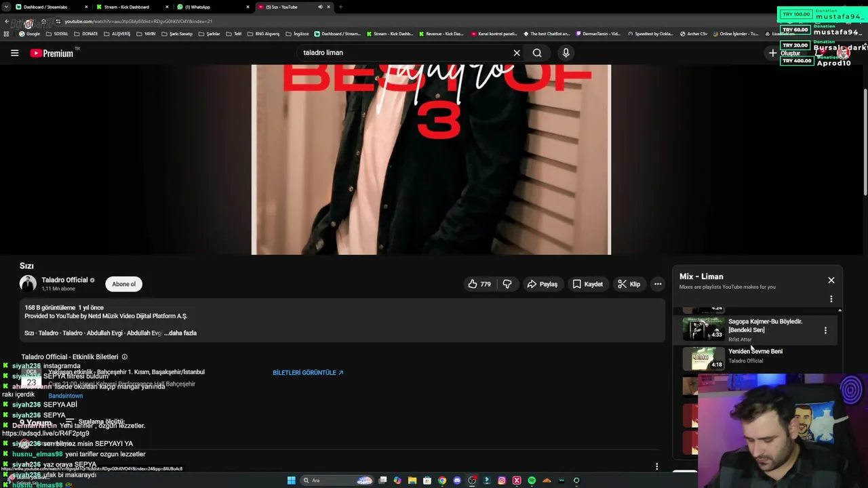Click the verified badge beside Taladro Official

tap(92, 280)
